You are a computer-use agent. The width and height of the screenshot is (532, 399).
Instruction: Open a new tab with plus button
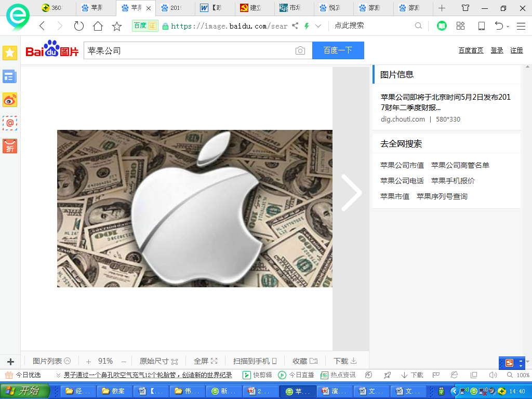tap(442, 8)
